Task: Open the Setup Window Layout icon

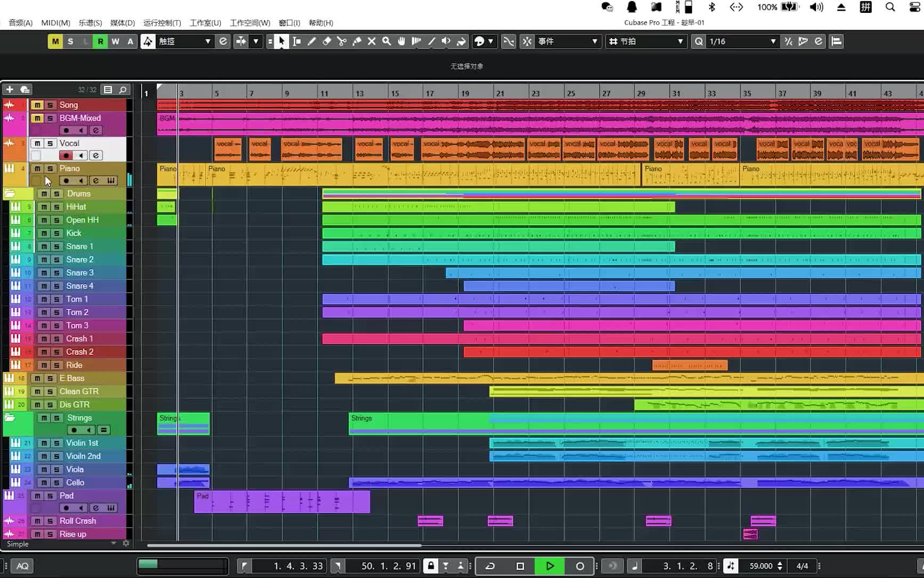Action: point(837,41)
